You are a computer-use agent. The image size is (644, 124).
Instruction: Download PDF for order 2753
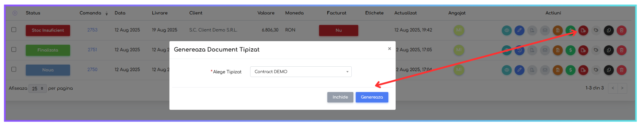(532, 31)
